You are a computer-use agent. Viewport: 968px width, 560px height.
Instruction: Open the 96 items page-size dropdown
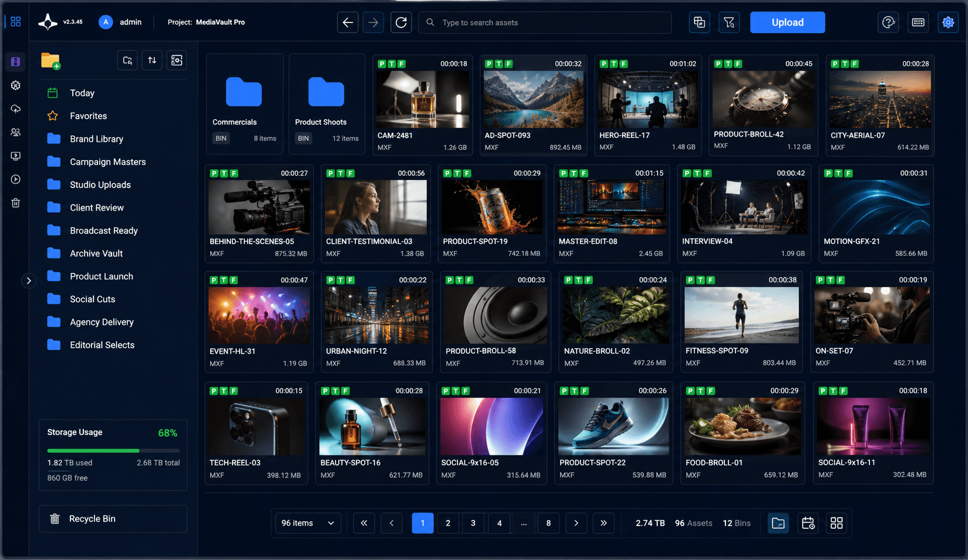point(308,523)
